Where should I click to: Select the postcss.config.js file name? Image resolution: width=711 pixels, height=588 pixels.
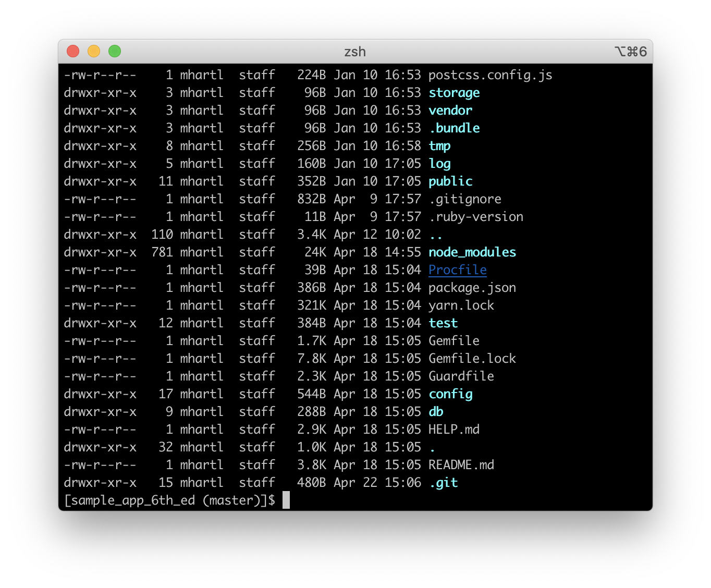(x=490, y=75)
